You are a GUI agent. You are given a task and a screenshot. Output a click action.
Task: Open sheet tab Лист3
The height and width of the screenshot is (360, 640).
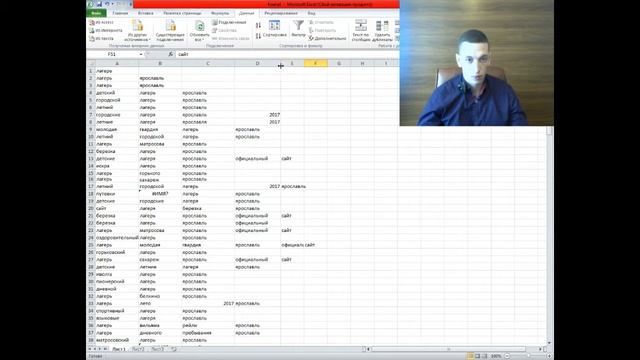[157, 349]
